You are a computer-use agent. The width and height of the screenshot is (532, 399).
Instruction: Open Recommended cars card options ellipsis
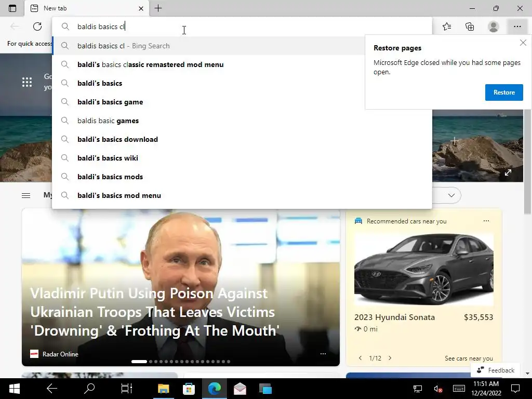[486, 221]
